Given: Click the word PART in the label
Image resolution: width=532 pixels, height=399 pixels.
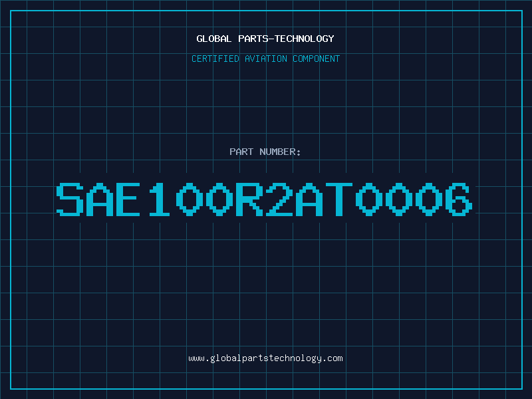Looking at the screenshot, I should [x=241, y=152].
